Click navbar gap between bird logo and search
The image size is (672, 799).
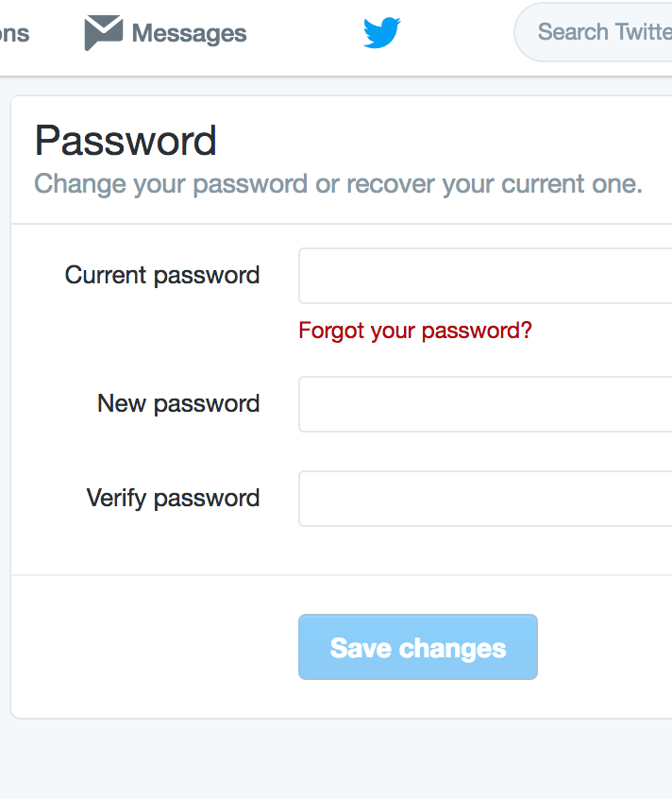(457, 34)
